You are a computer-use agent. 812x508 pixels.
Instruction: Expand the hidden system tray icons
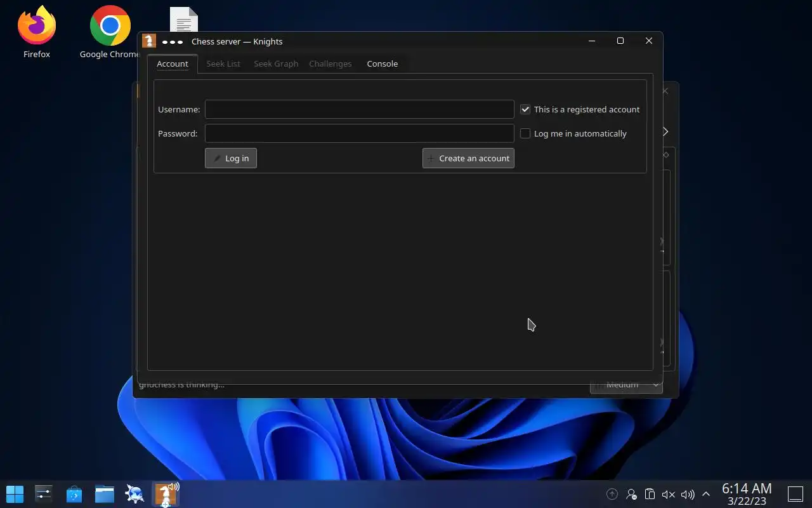point(706,494)
